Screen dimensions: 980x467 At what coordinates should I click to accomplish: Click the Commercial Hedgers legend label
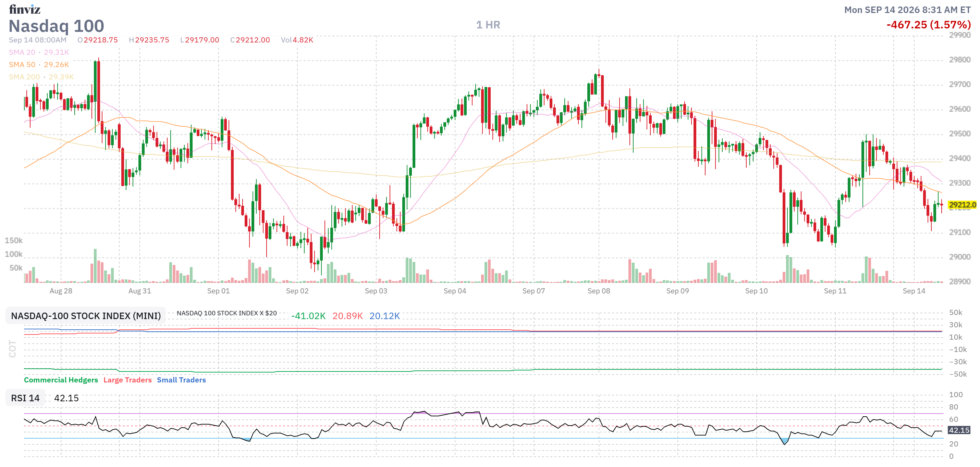pos(61,380)
